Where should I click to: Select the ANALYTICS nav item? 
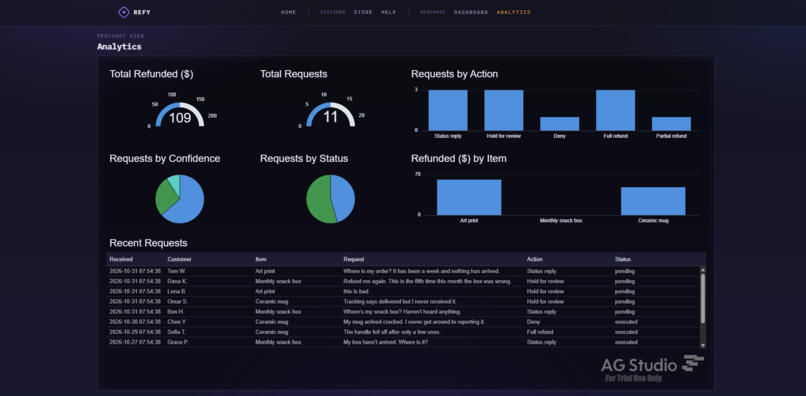click(x=514, y=12)
